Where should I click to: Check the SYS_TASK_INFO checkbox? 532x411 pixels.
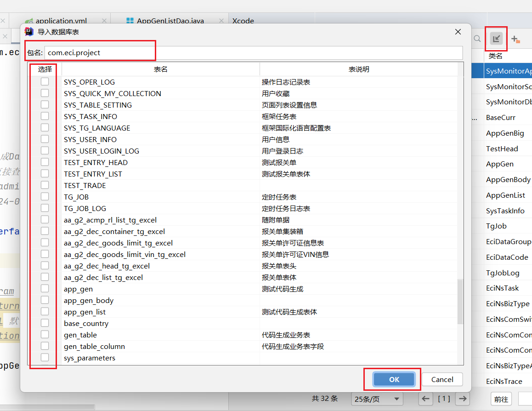[x=45, y=116]
